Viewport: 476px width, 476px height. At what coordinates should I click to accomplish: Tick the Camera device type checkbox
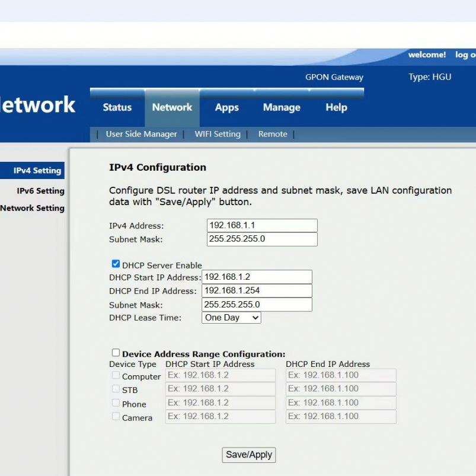(116, 417)
